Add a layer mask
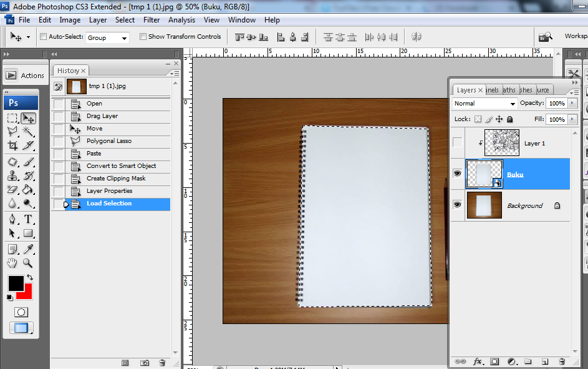The width and height of the screenshot is (588, 369). (x=494, y=362)
